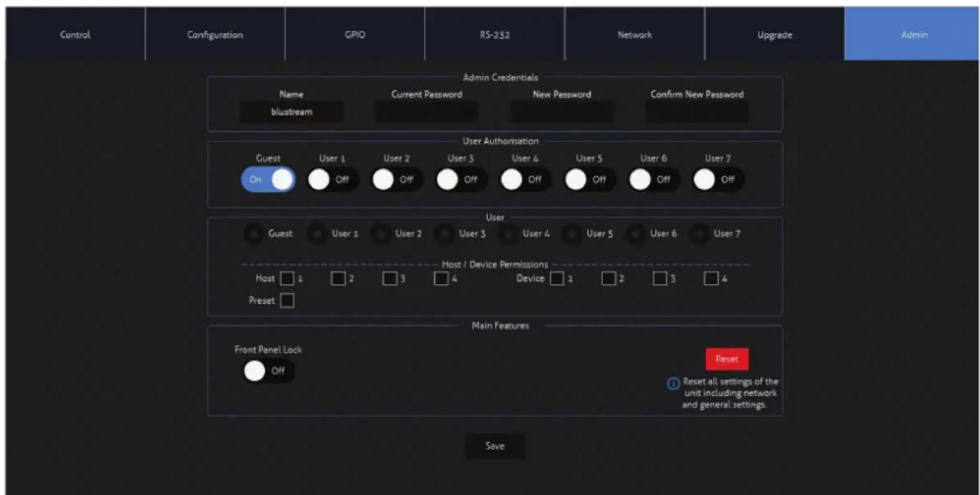
Task: Select the User 5 radio button
Action: [x=572, y=234]
